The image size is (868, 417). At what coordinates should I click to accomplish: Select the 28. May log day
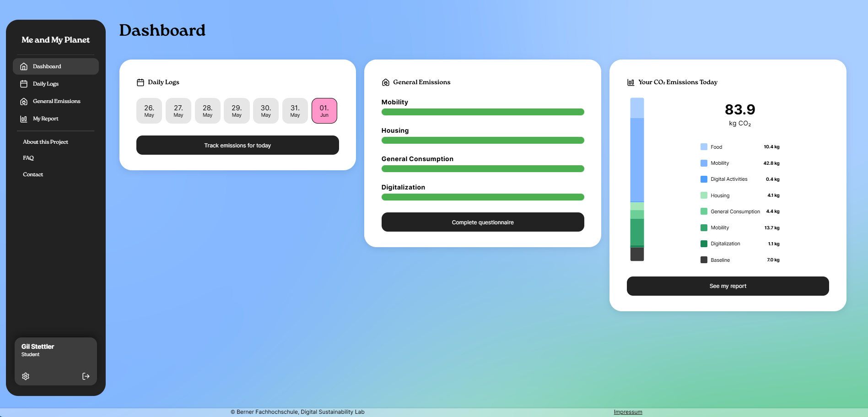[208, 111]
